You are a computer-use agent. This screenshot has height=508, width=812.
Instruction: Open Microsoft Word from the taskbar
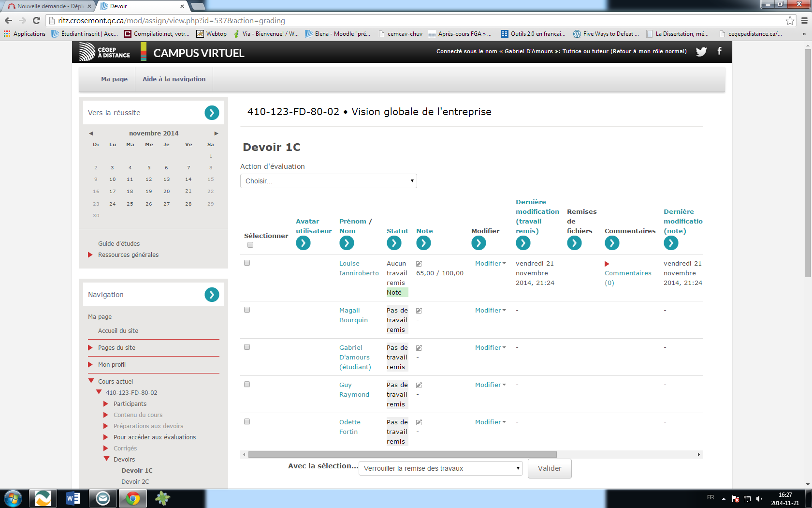[x=72, y=498]
